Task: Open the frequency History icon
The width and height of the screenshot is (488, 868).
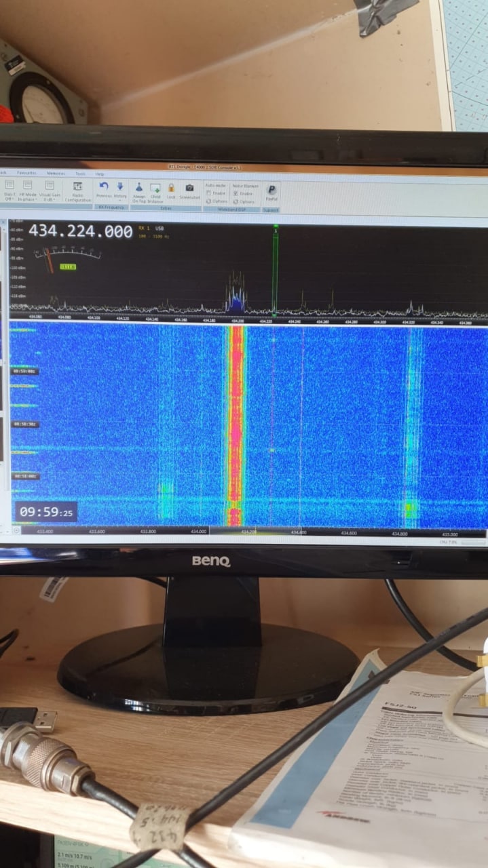Action: pyautogui.click(x=120, y=186)
